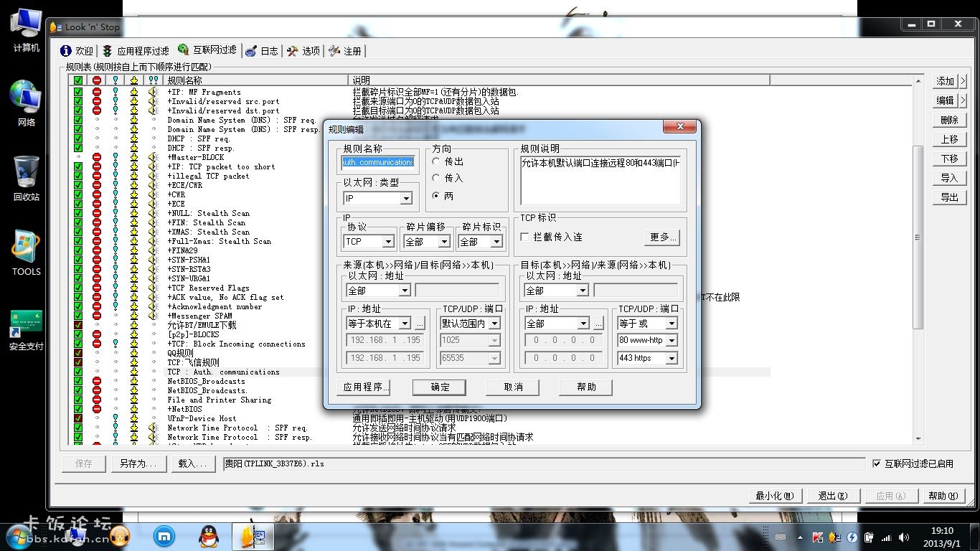Viewport: 980px width, 551px height.
Task: Click block icon of +IP: MF Fragments rule
Action: (97, 92)
